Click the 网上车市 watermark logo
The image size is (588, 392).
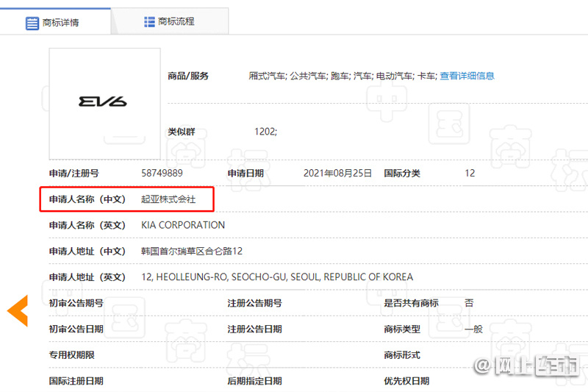point(526,366)
